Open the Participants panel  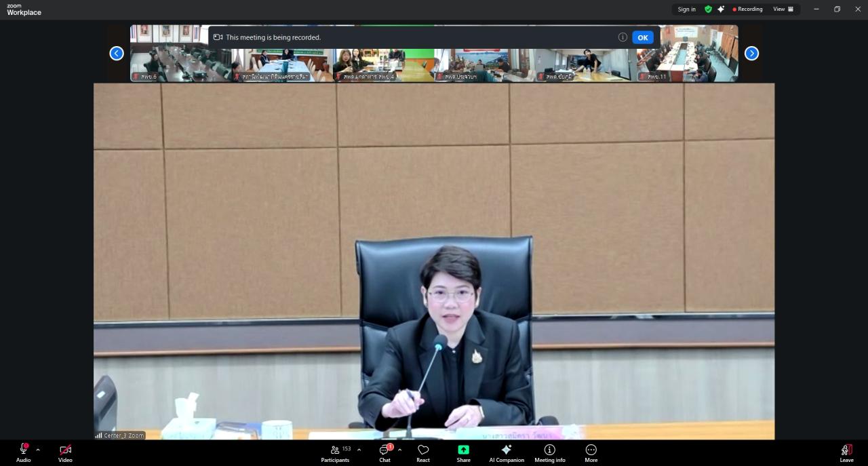(x=335, y=453)
